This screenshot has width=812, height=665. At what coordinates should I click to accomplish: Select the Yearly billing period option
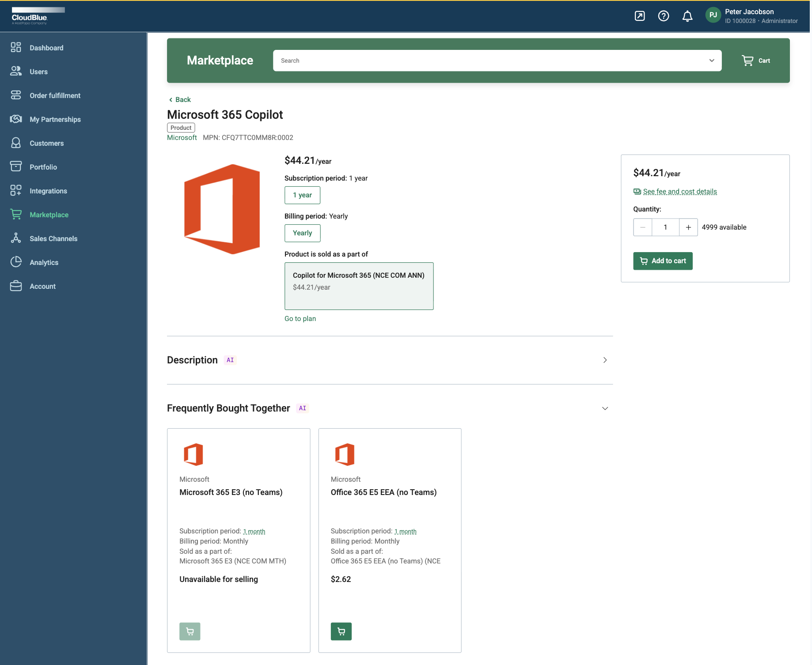(302, 233)
